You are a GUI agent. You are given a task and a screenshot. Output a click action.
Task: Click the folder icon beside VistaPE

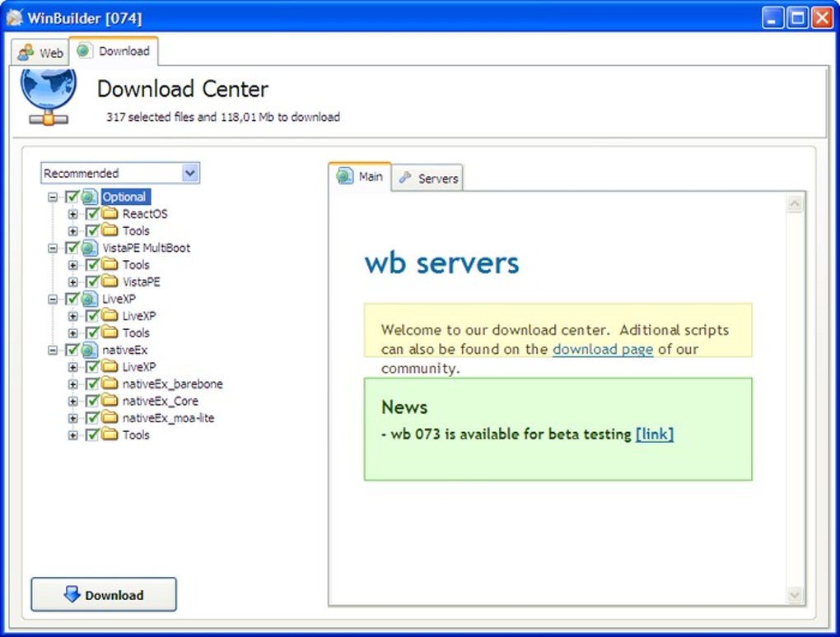click(110, 281)
